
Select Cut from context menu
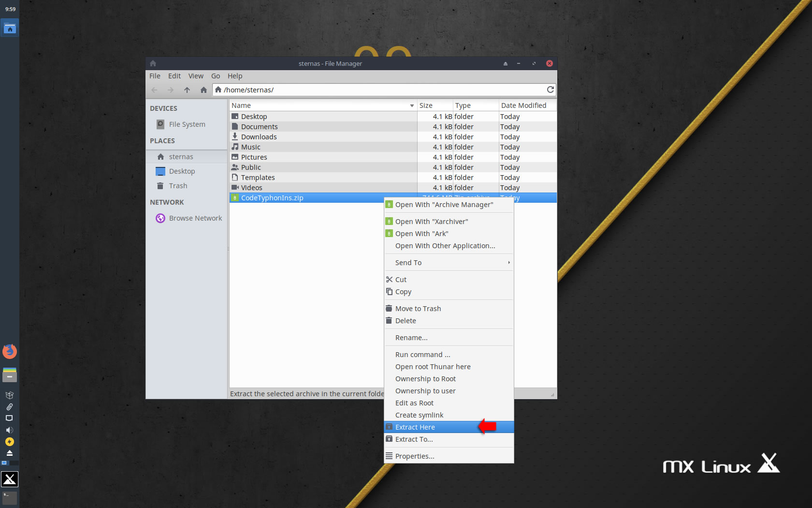pyautogui.click(x=449, y=280)
